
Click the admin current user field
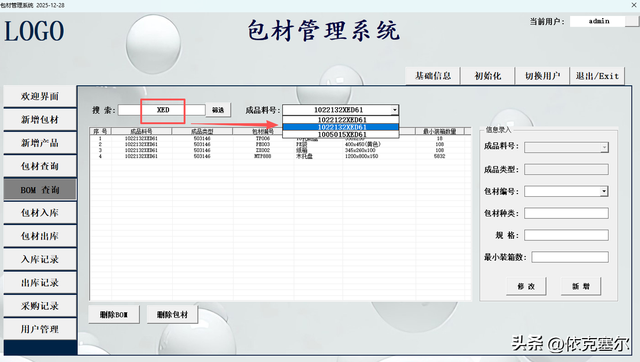coord(598,21)
